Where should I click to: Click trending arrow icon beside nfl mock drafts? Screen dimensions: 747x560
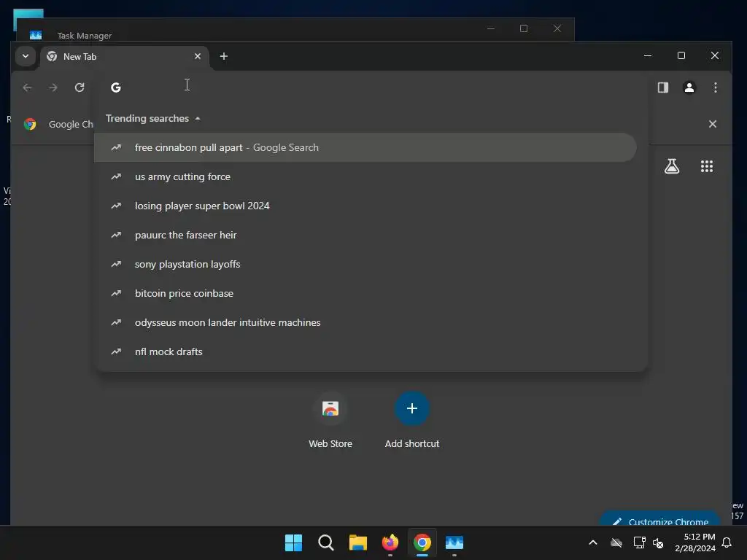(116, 351)
